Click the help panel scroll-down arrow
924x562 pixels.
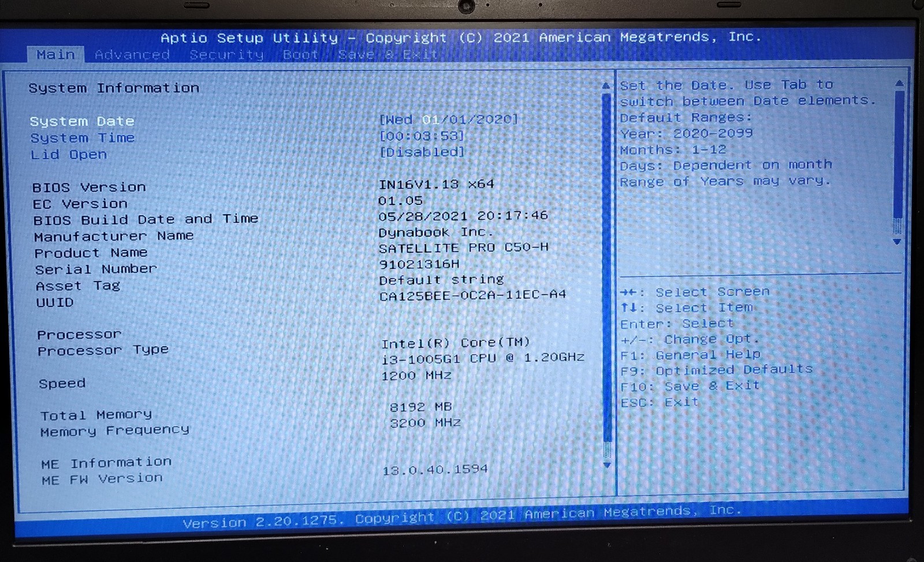[x=897, y=242]
